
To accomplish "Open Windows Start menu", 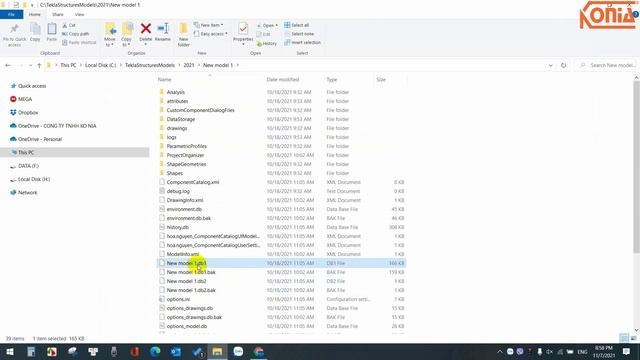I will tap(10, 352).
